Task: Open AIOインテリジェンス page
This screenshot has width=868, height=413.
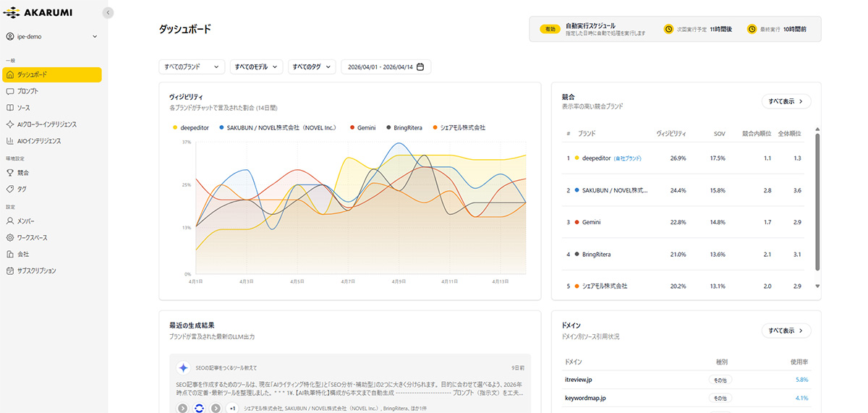Action: tap(52, 141)
